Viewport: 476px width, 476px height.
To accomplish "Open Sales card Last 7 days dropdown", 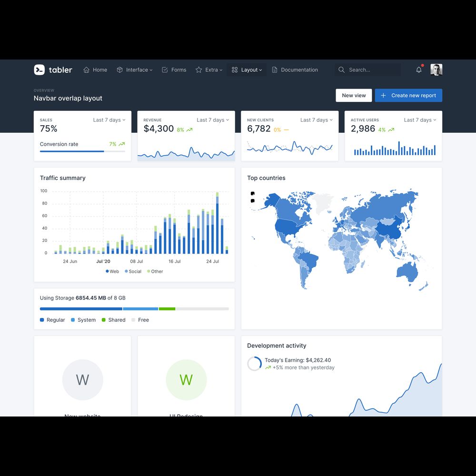I will (109, 120).
